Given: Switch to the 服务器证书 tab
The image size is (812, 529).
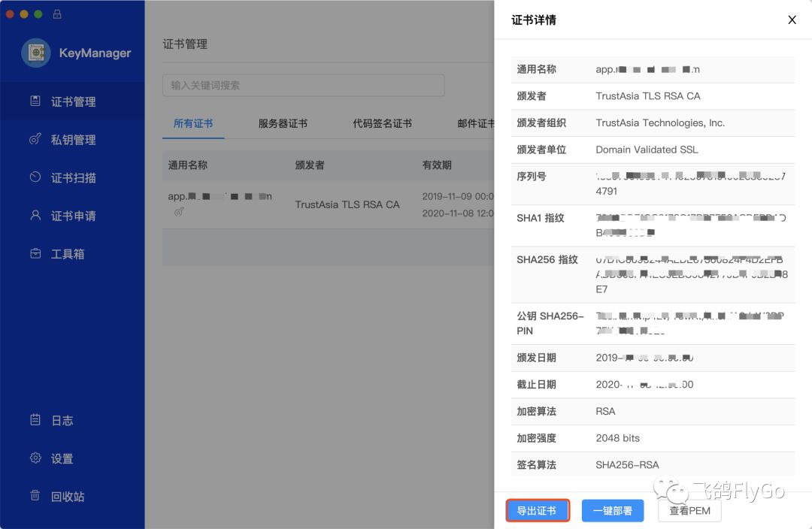Looking at the screenshot, I should click(x=283, y=122).
